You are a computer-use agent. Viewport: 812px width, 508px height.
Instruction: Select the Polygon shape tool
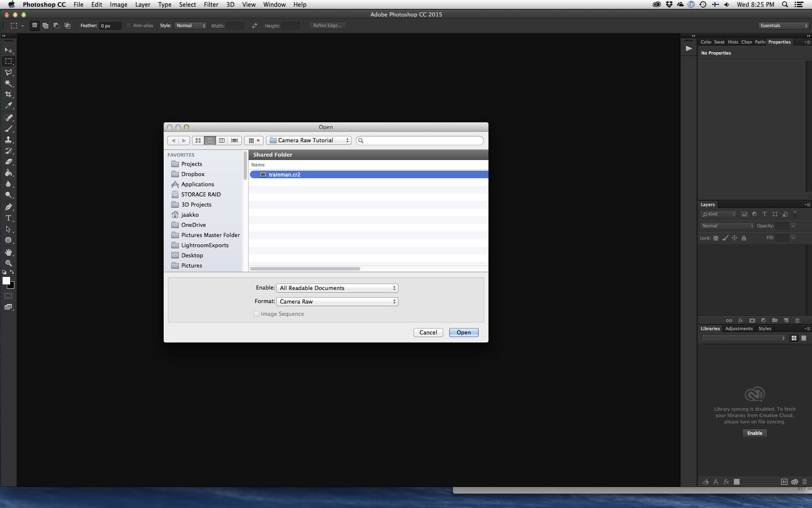click(8, 240)
